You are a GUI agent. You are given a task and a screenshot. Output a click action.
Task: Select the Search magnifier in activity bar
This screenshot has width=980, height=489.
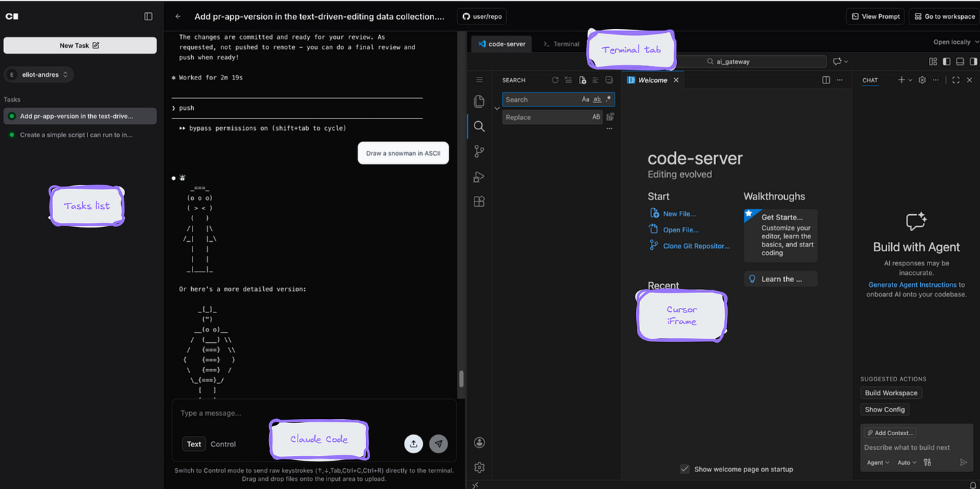(x=479, y=126)
